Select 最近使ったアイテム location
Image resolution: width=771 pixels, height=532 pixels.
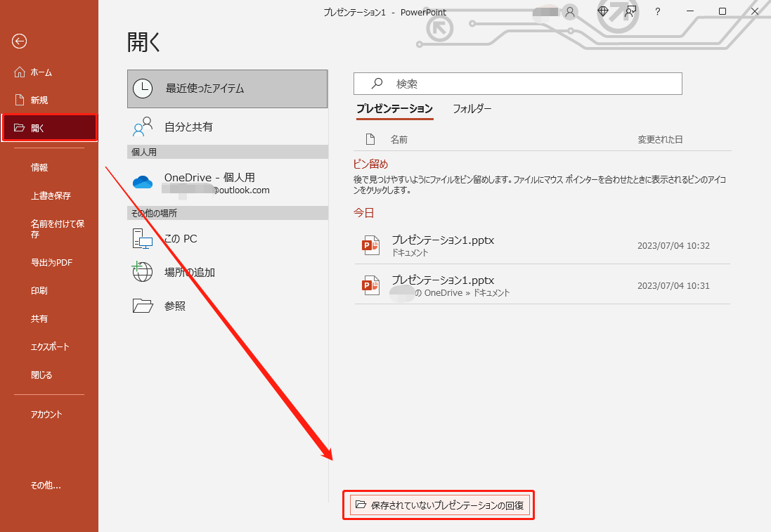click(x=227, y=89)
